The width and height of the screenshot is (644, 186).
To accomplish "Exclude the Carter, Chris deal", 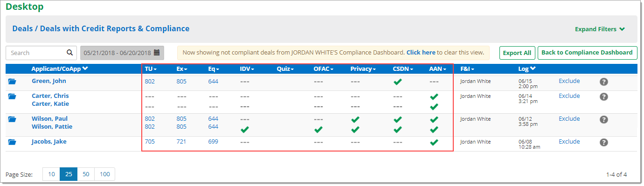I will pos(569,96).
